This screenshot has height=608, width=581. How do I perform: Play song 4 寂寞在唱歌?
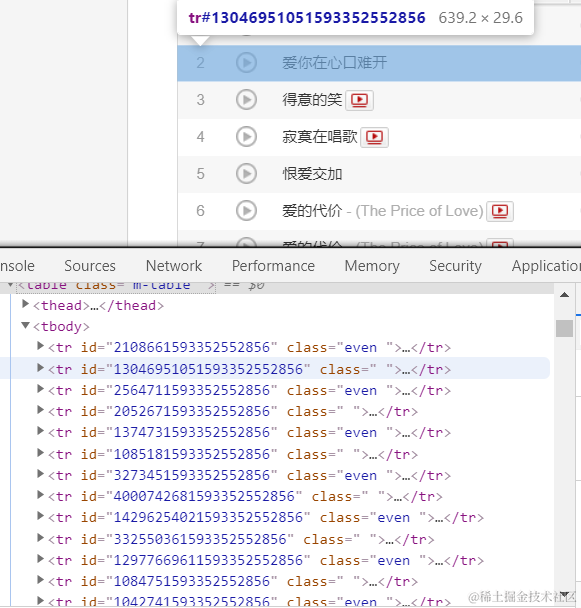point(246,137)
